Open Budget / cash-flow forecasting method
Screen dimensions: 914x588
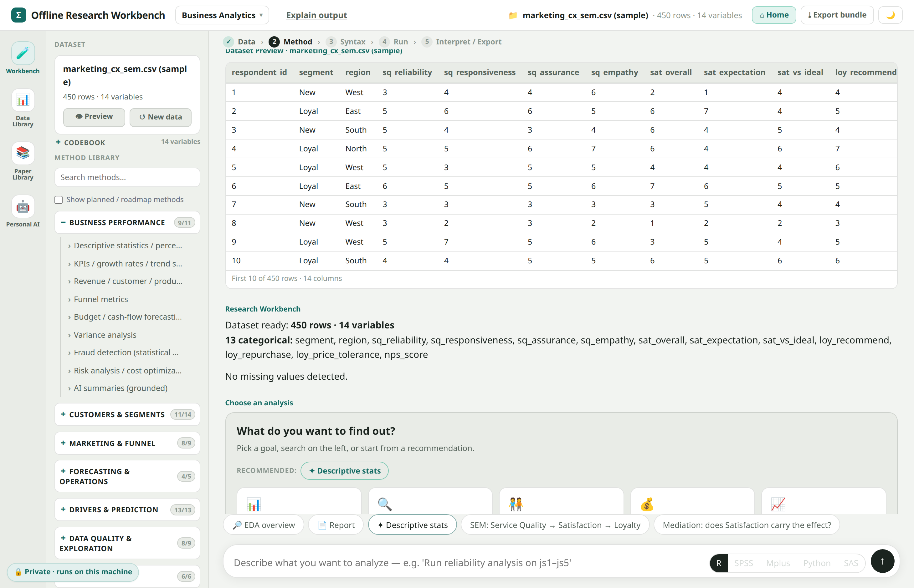tap(128, 317)
